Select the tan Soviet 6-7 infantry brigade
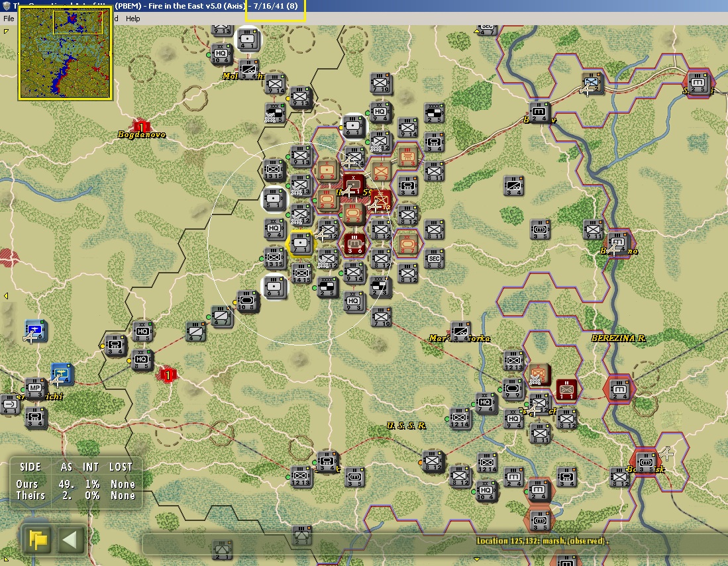The height and width of the screenshot is (566, 728). coord(381,171)
